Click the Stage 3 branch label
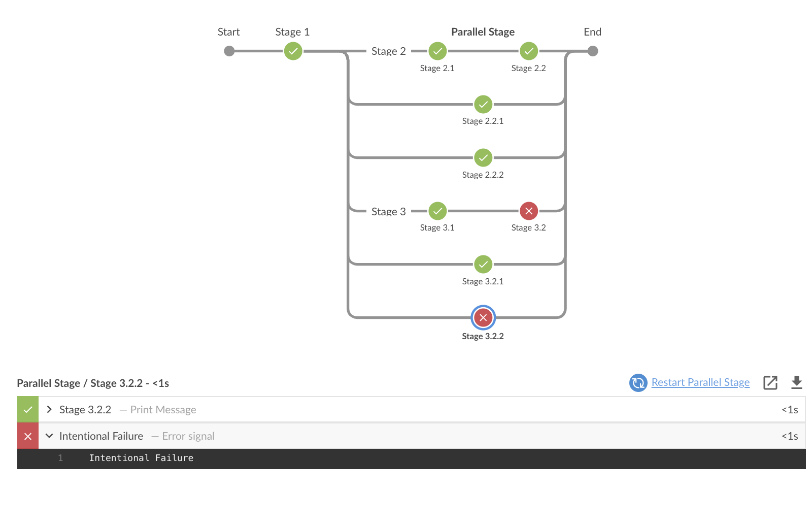 [x=388, y=212]
